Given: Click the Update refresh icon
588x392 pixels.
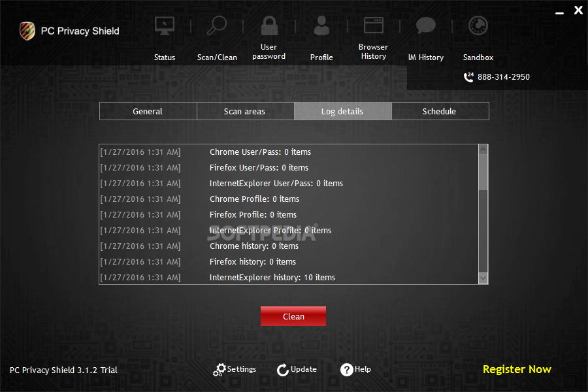Looking at the screenshot, I should point(283,370).
